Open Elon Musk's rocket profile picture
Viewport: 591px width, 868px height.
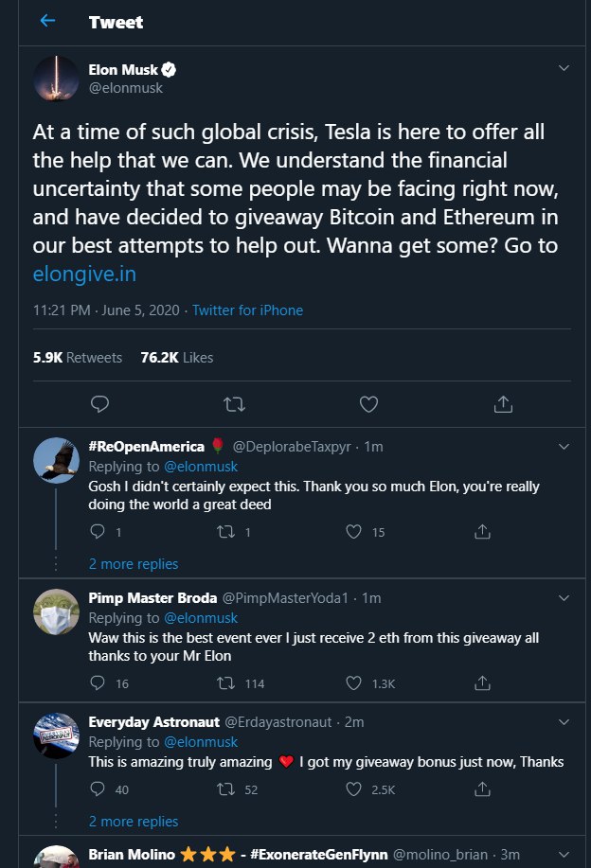click(56, 78)
